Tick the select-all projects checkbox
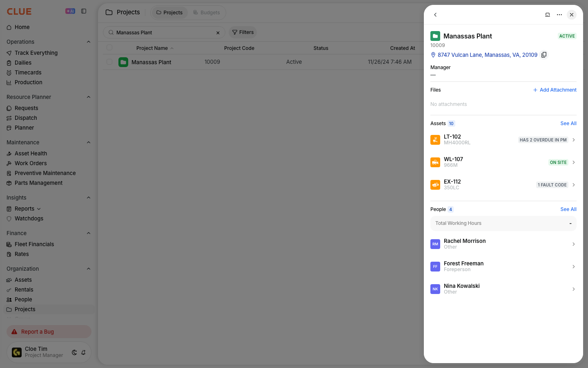The width and height of the screenshot is (588, 368). 109,48
